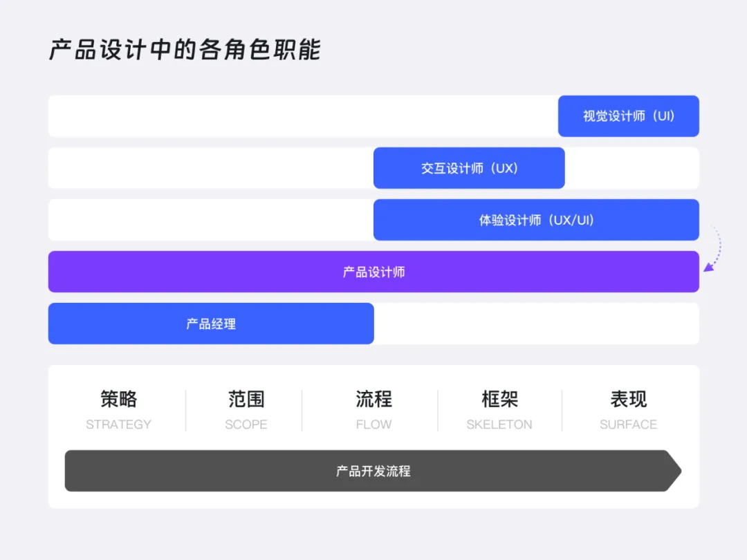Screen dimensions: 747x560
Task: Click the arrow tip of 产品开发流程 banner
Action: pyautogui.click(x=674, y=471)
